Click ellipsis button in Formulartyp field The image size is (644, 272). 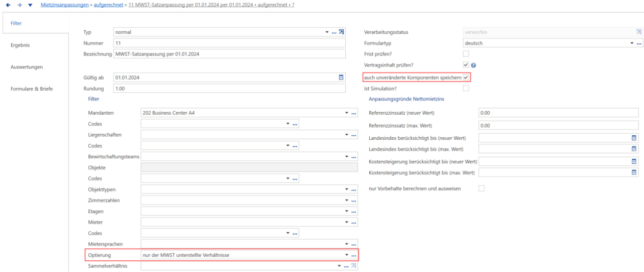[x=638, y=43]
